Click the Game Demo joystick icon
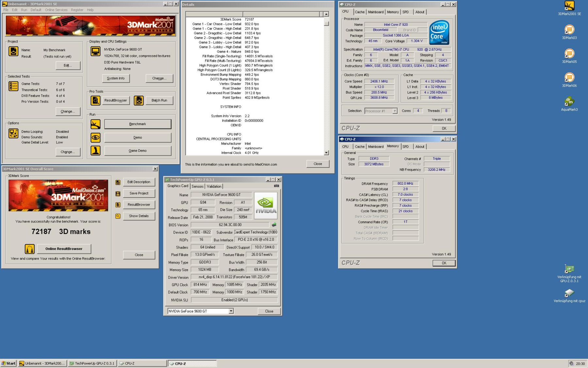Screen dimensions: 588x368 click(95, 150)
